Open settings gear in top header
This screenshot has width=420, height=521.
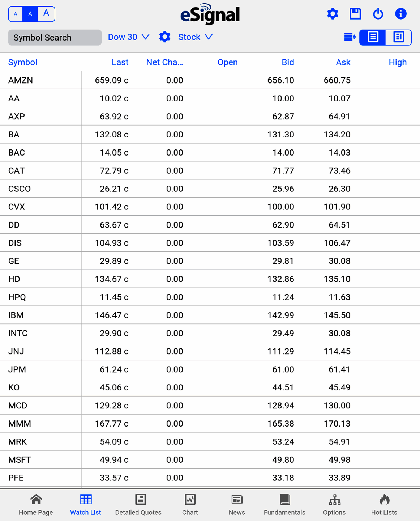click(x=333, y=14)
